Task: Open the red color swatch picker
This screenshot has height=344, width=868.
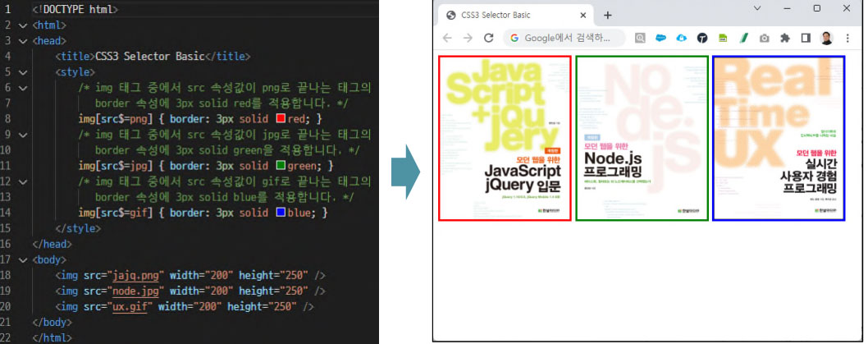Action: point(280,118)
